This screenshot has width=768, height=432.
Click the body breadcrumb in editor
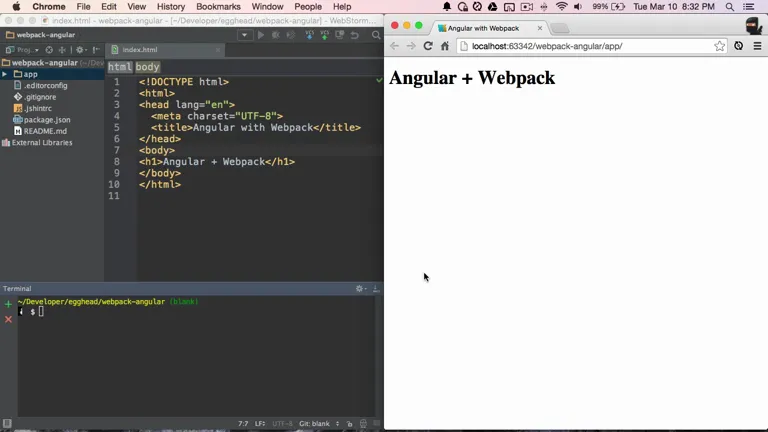147,67
